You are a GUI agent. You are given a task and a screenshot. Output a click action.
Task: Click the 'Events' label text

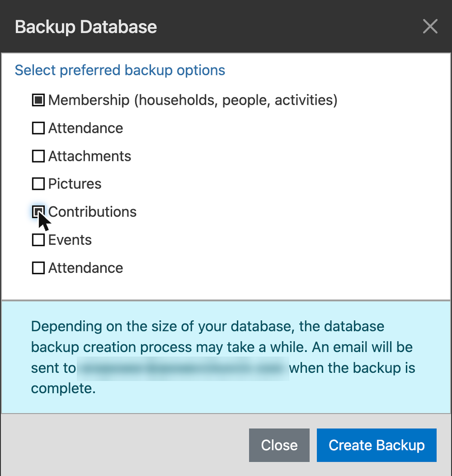click(70, 240)
